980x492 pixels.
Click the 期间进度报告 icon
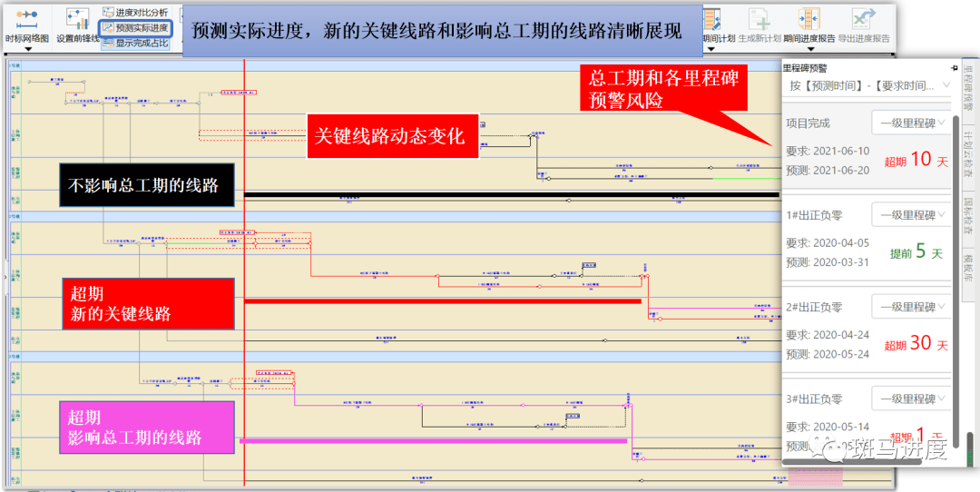[808, 19]
